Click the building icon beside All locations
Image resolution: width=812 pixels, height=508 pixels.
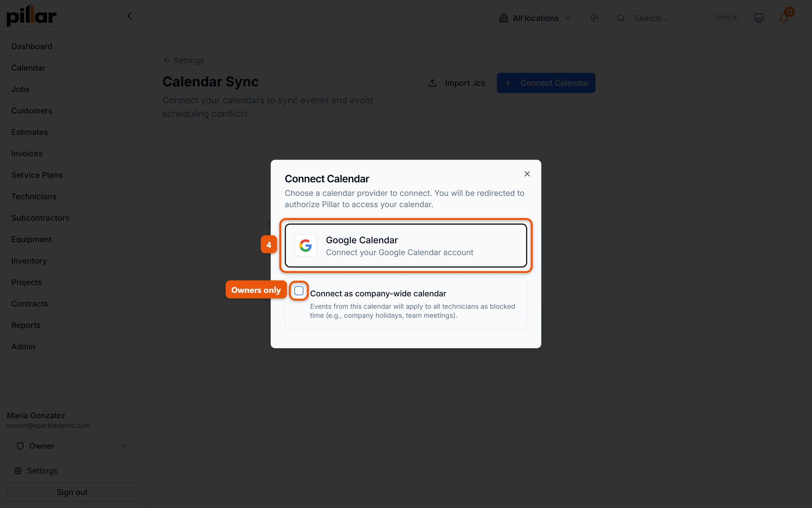pyautogui.click(x=503, y=18)
